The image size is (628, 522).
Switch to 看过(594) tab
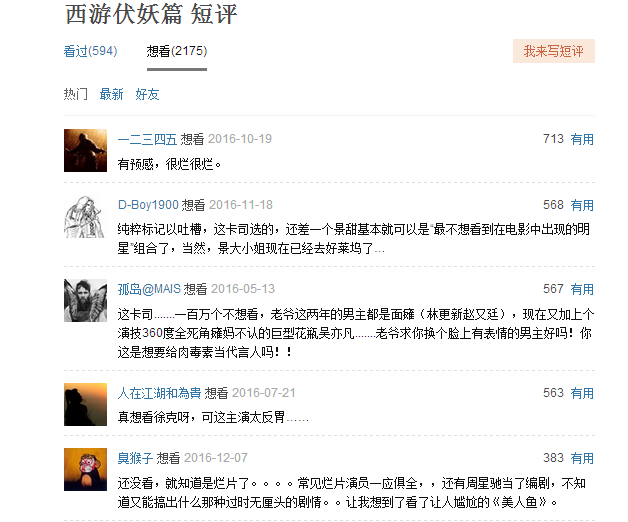pyautogui.click(x=90, y=51)
